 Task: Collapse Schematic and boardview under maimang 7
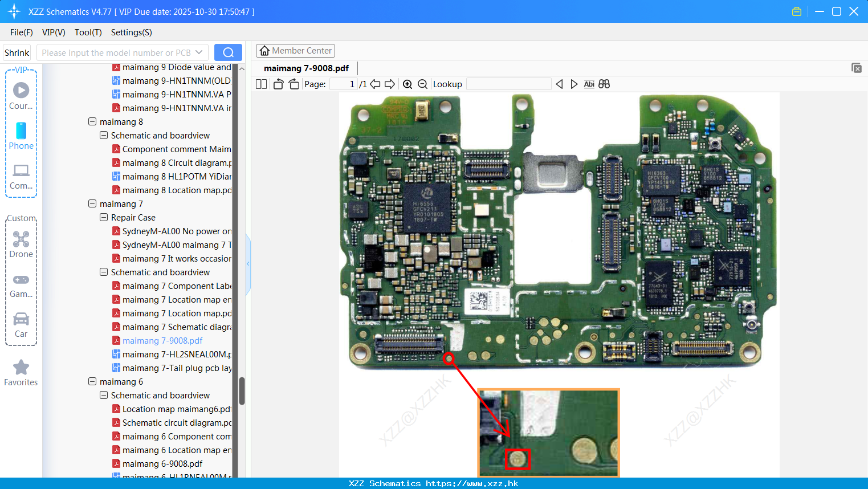(104, 272)
